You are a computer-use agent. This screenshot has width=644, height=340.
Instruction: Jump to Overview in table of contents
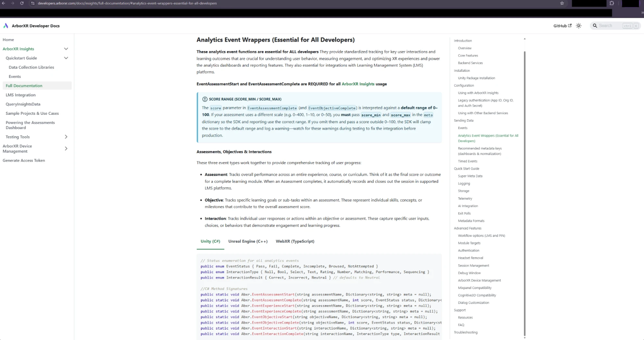(465, 48)
